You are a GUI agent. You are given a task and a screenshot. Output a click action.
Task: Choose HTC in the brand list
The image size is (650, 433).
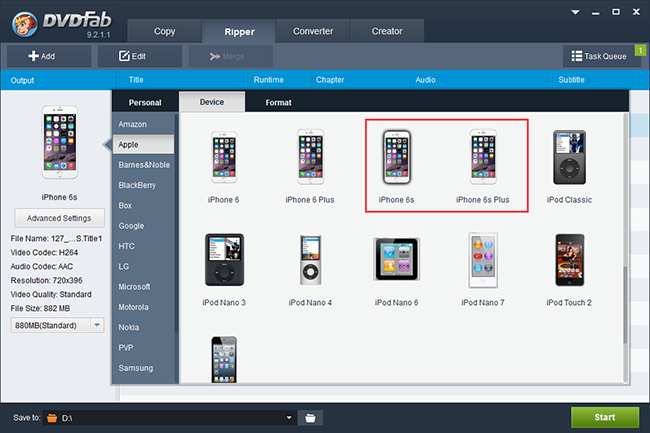pos(143,246)
